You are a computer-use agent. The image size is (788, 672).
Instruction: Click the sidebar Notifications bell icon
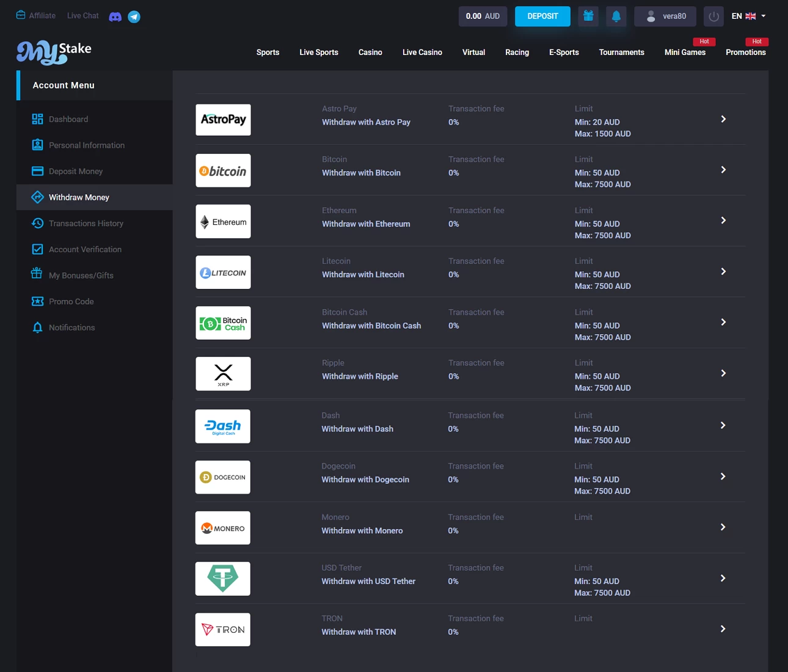coord(37,327)
